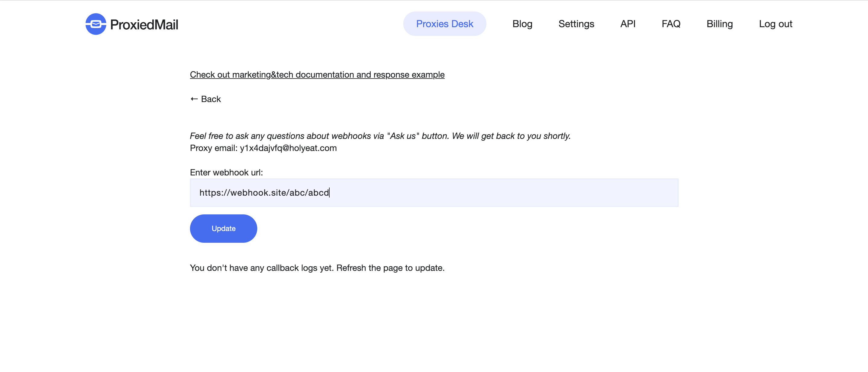Viewport: 868px width, 372px height.
Task: Open the Proxies Desk tab
Action: point(445,24)
